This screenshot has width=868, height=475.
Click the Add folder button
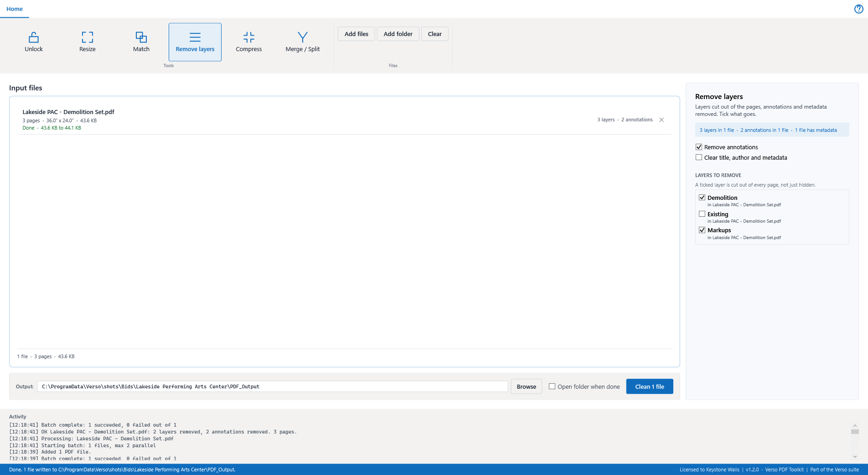point(398,34)
